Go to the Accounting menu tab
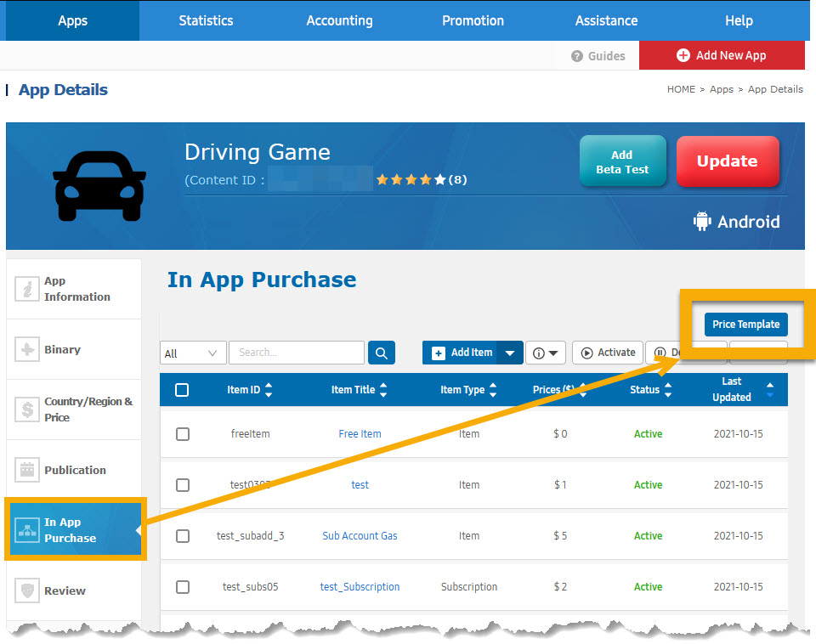The image size is (816, 644). [339, 20]
